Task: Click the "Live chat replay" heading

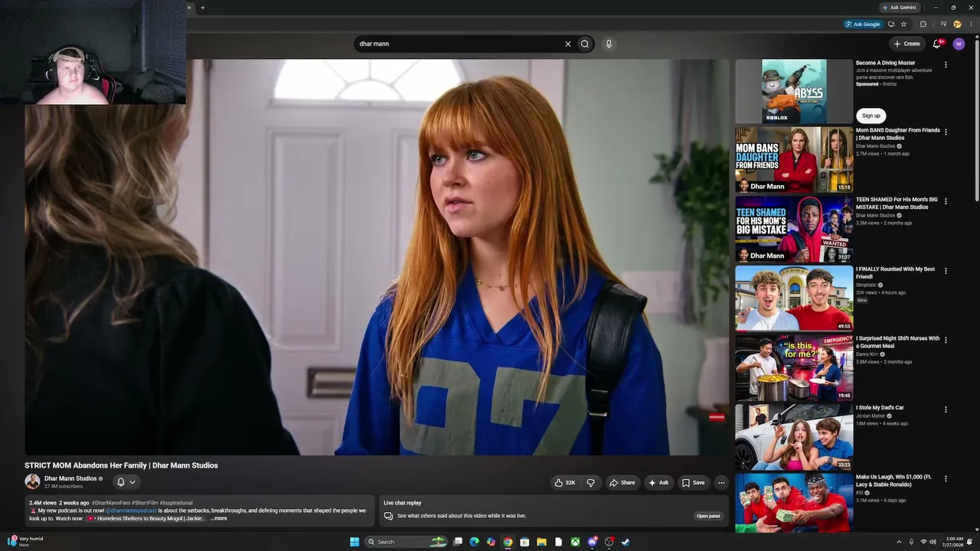Action: [403, 503]
